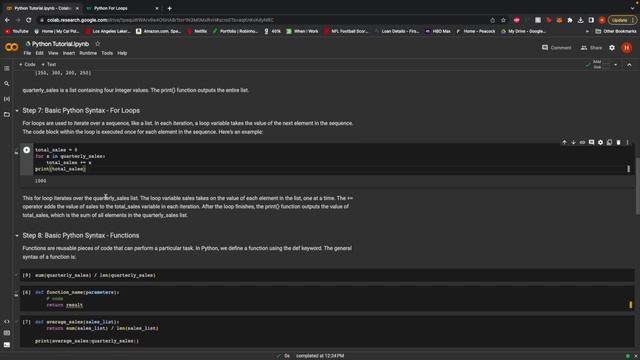Open the Comment button

556,48
